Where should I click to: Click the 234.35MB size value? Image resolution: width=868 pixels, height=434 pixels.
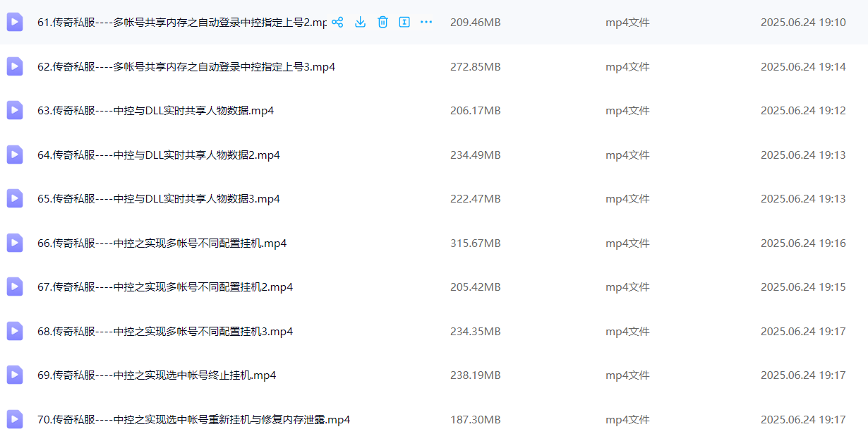point(476,332)
